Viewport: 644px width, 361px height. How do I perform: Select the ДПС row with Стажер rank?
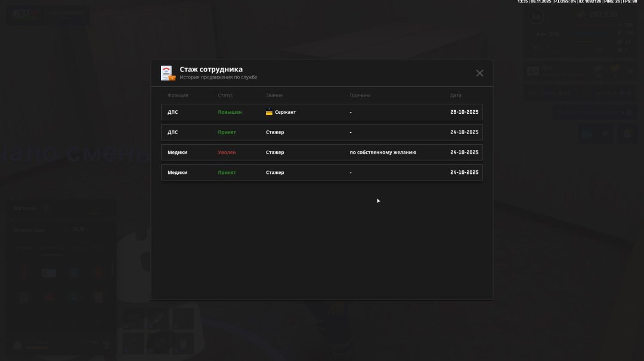click(321, 132)
